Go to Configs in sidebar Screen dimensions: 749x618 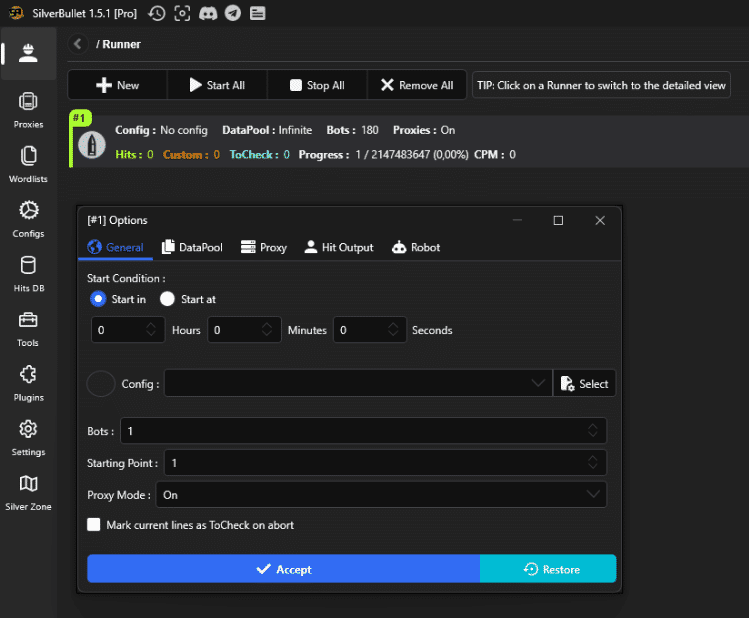click(28, 217)
